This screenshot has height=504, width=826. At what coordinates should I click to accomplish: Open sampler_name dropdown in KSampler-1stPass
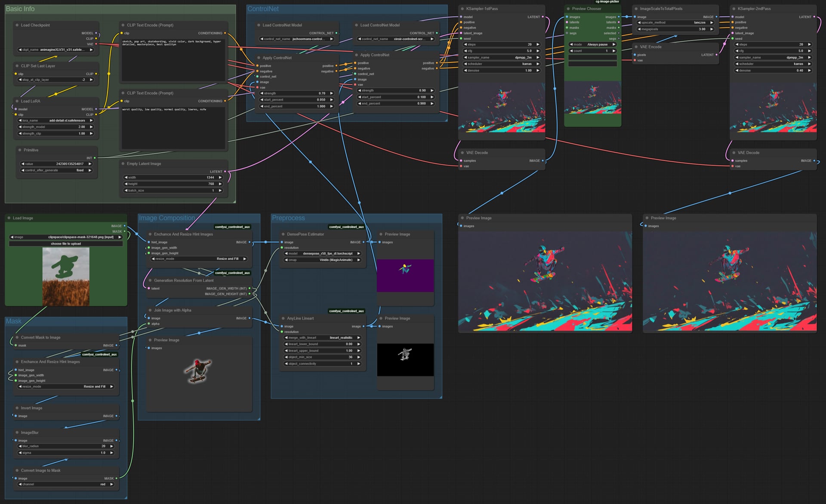click(x=501, y=57)
